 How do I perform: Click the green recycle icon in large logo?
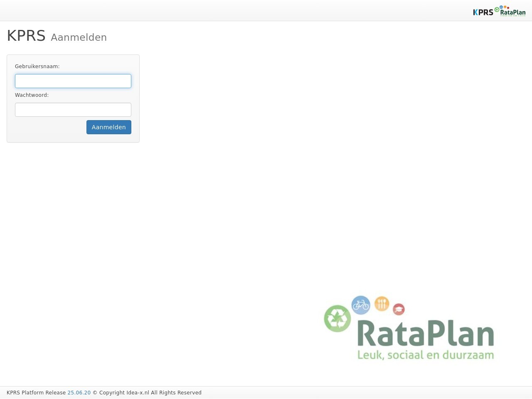pyautogui.click(x=337, y=319)
